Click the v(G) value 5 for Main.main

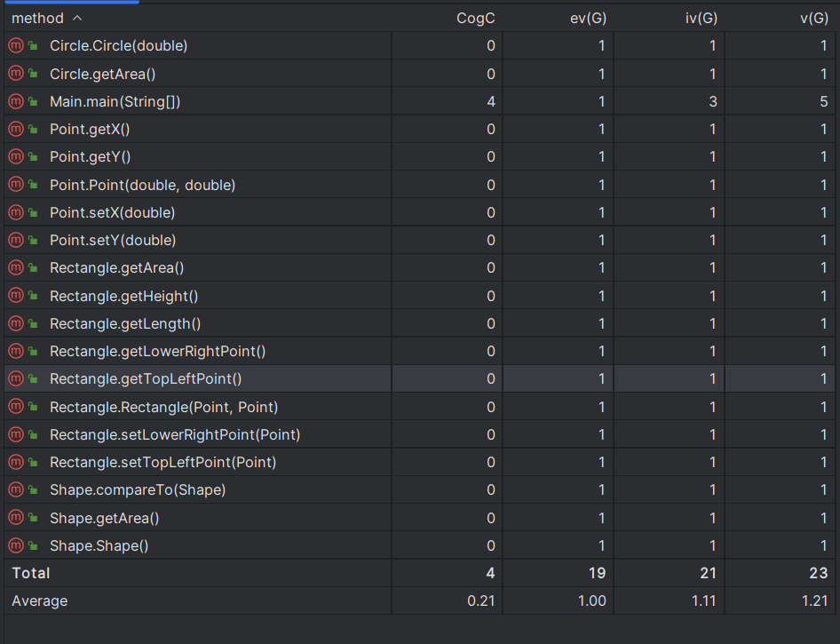(823, 101)
